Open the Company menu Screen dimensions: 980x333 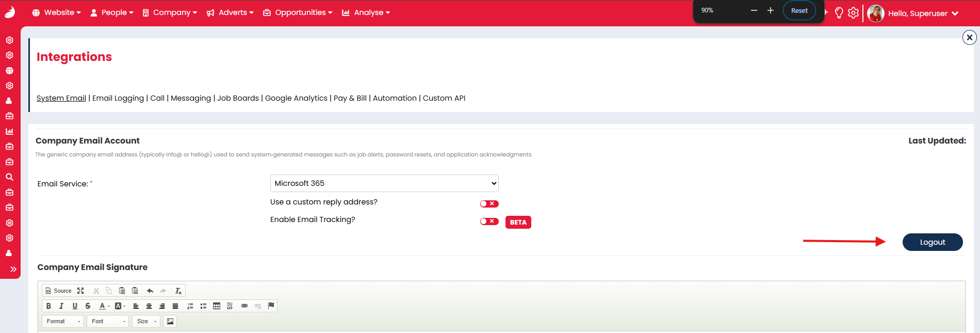point(170,12)
